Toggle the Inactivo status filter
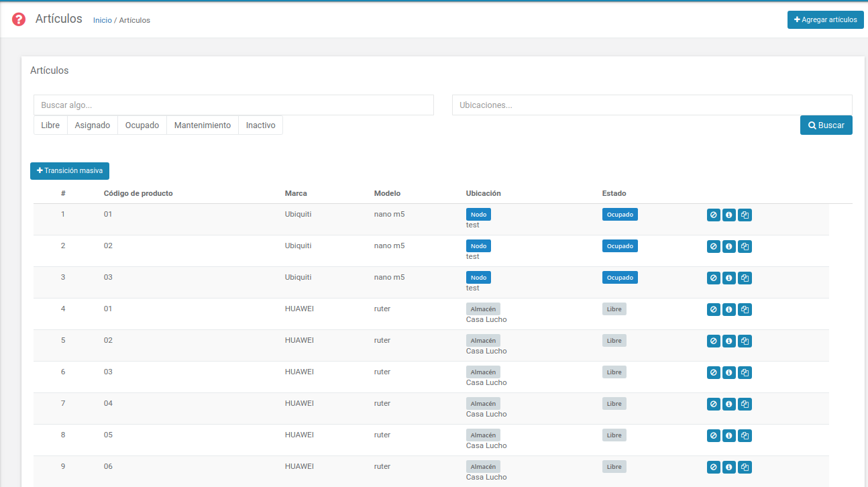The width and height of the screenshot is (868, 487). tap(261, 125)
